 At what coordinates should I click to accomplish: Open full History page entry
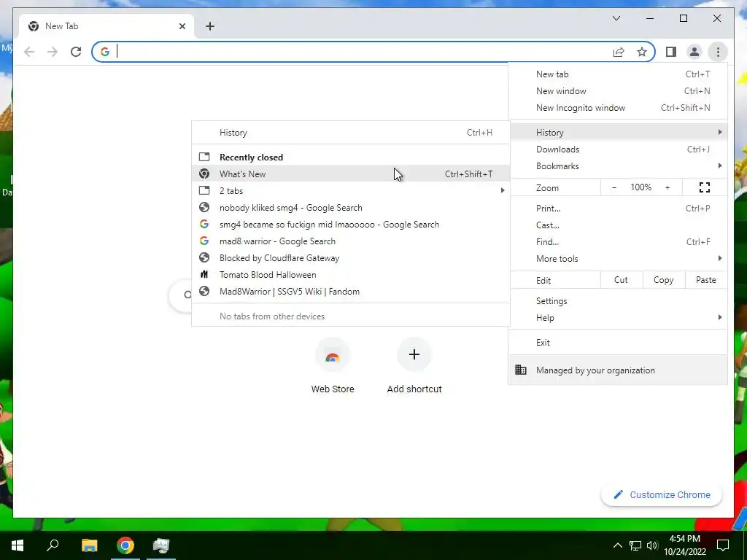click(x=351, y=133)
